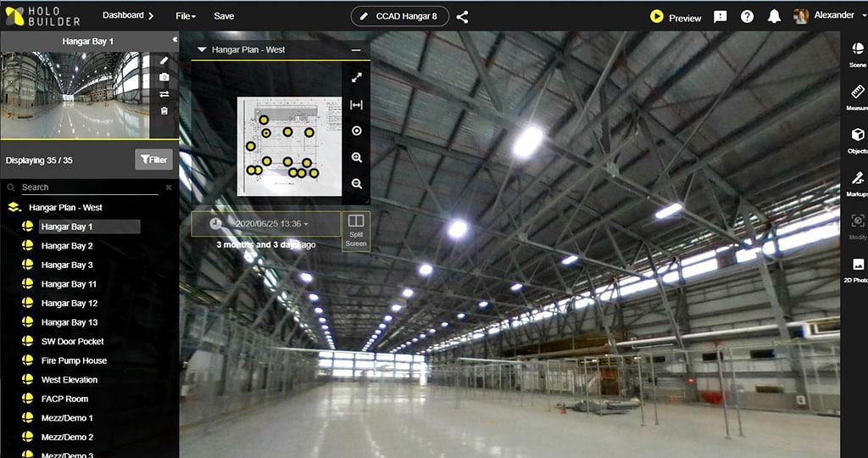Collapse the Hangar Plan - West minimap header
Image resolution: width=868 pixels, height=458 pixels.
(202, 50)
